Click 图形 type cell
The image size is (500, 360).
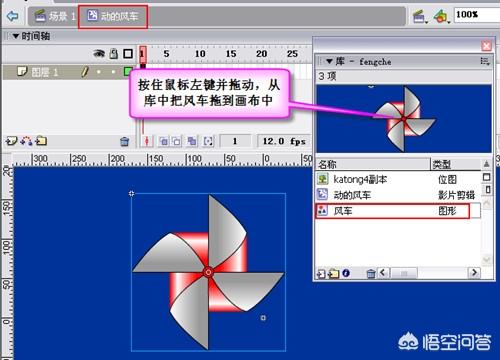[447, 211]
